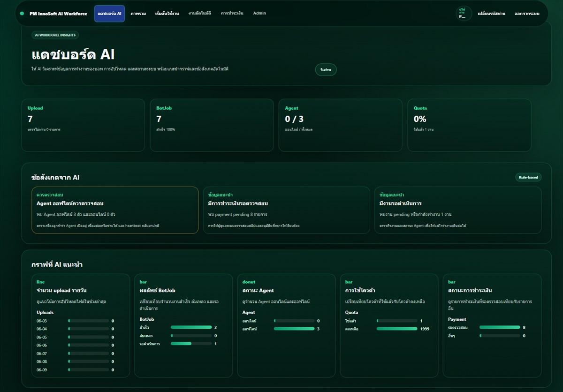Click the 06-09 uploads bar
Viewport: 563px width, 392px height.
(x=88, y=370)
